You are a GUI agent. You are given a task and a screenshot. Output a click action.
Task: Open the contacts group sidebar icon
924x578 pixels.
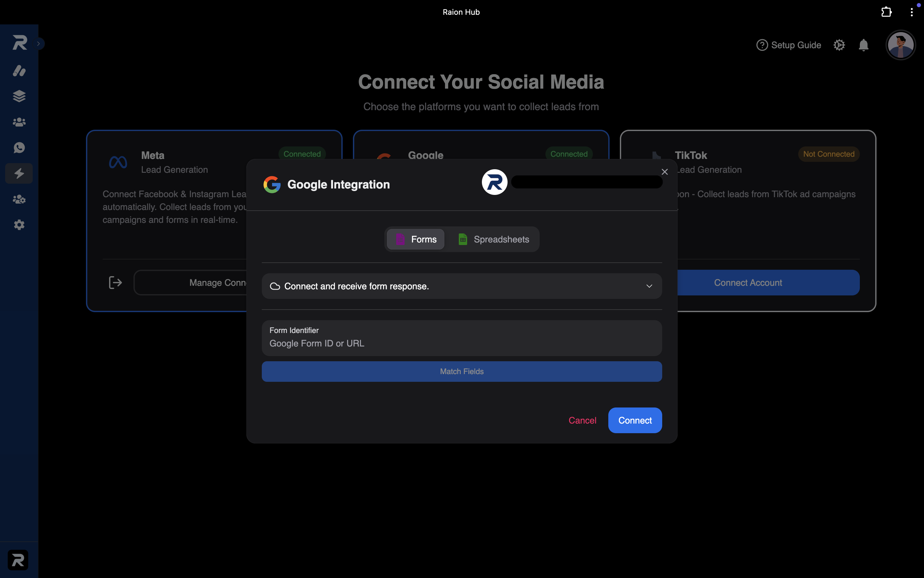click(19, 122)
